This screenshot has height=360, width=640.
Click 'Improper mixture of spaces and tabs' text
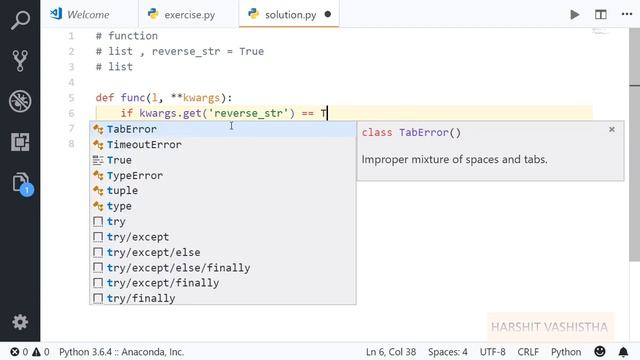tap(454, 160)
